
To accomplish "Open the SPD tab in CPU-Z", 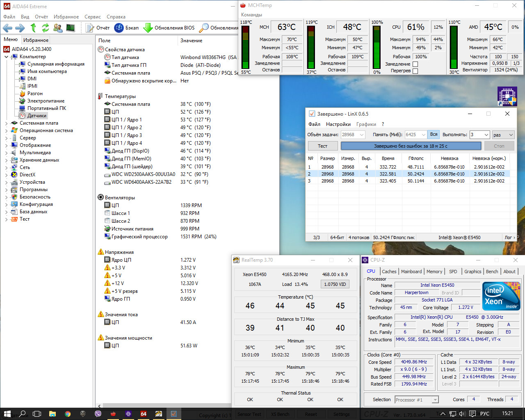I will (453, 272).
